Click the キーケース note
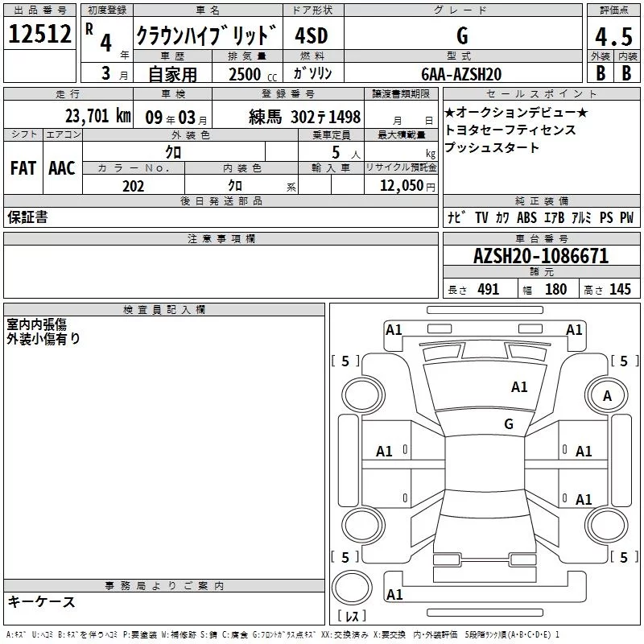The height and width of the screenshot is (644, 644). [x=42, y=602]
